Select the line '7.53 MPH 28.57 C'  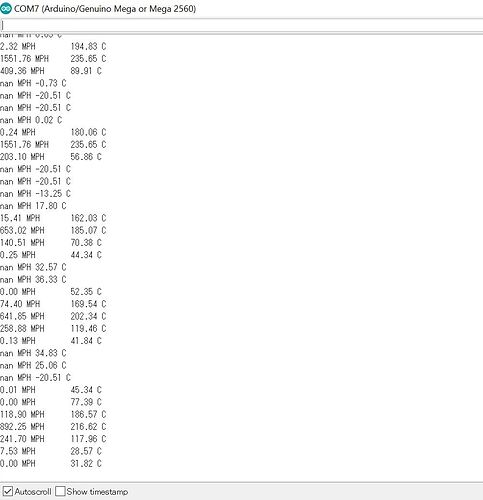tap(51, 451)
